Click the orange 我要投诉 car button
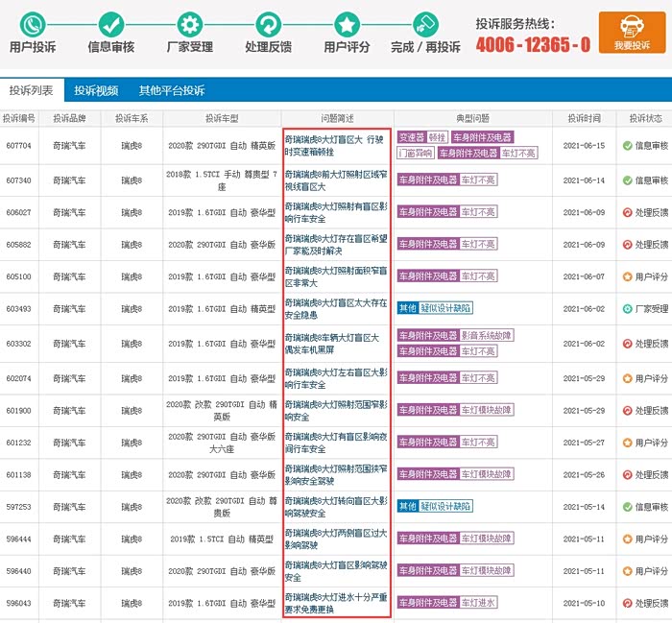The height and width of the screenshot is (623, 672). tap(632, 33)
